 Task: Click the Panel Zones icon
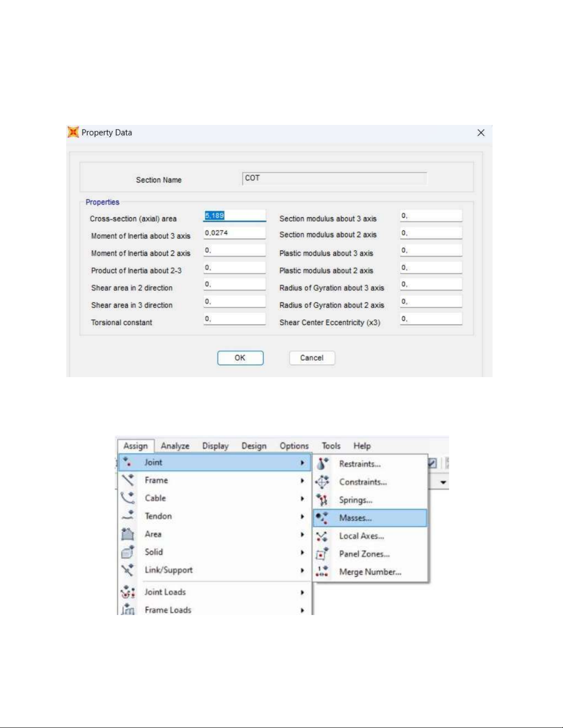tap(322, 554)
